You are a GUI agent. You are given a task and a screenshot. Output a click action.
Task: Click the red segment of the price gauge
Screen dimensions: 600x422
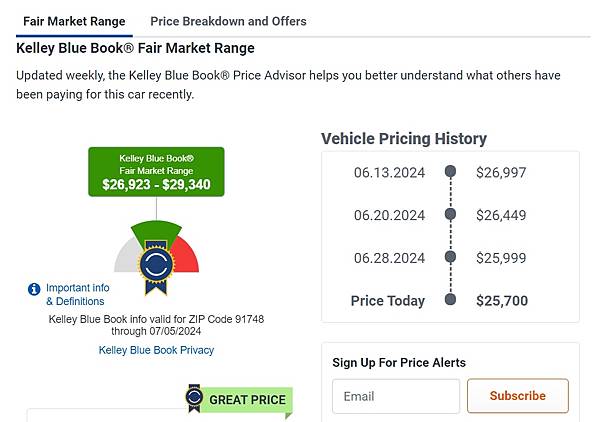(187, 257)
